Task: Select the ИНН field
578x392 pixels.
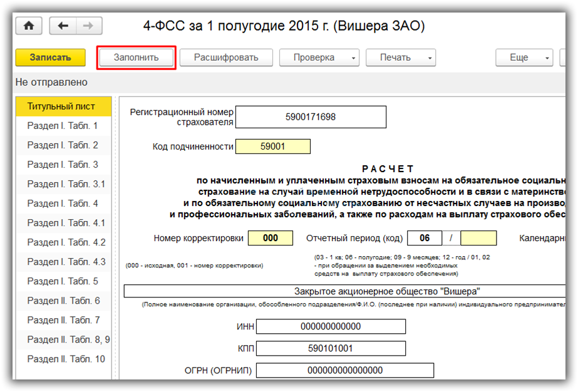Action: (x=331, y=326)
